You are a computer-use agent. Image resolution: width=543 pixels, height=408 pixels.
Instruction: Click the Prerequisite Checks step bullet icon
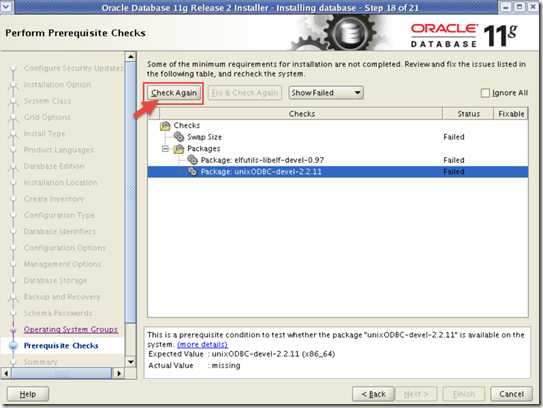tap(13, 346)
